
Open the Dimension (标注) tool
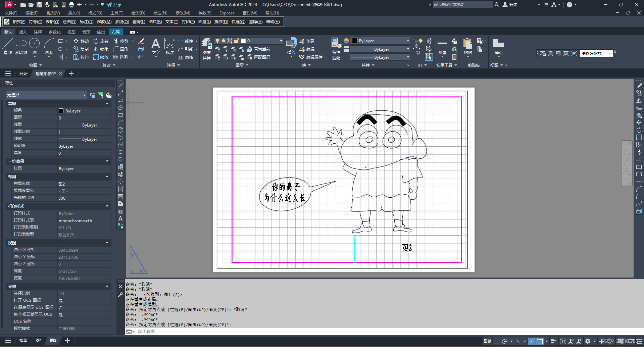click(x=170, y=46)
